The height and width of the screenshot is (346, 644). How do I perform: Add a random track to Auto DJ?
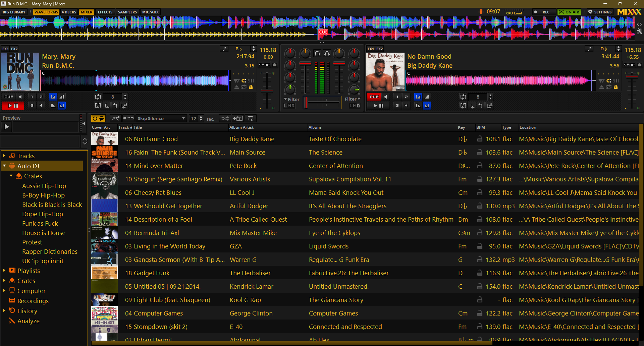[237, 118]
